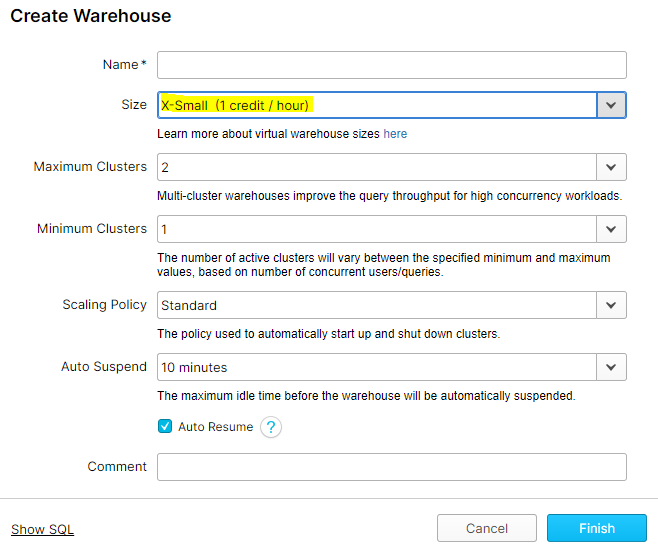658x551 pixels.
Task: Open the Scaling Policy dropdown arrow
Action: tap(611, 305)
